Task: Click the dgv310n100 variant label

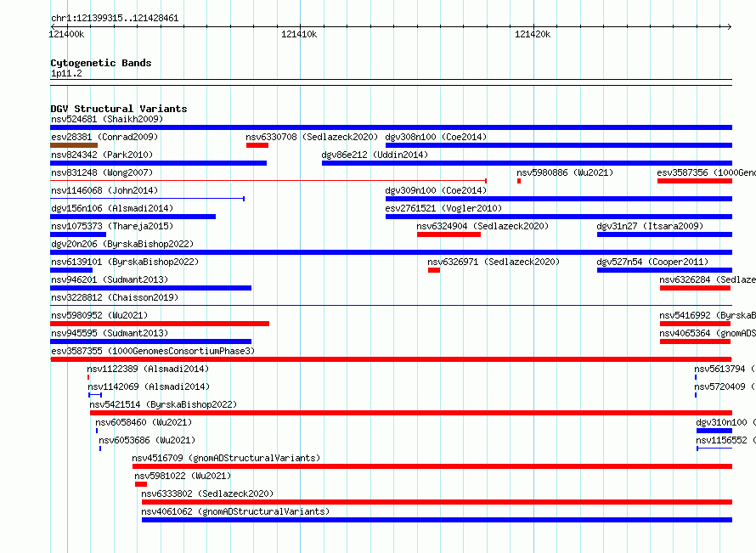Action: tap(725, 422)
